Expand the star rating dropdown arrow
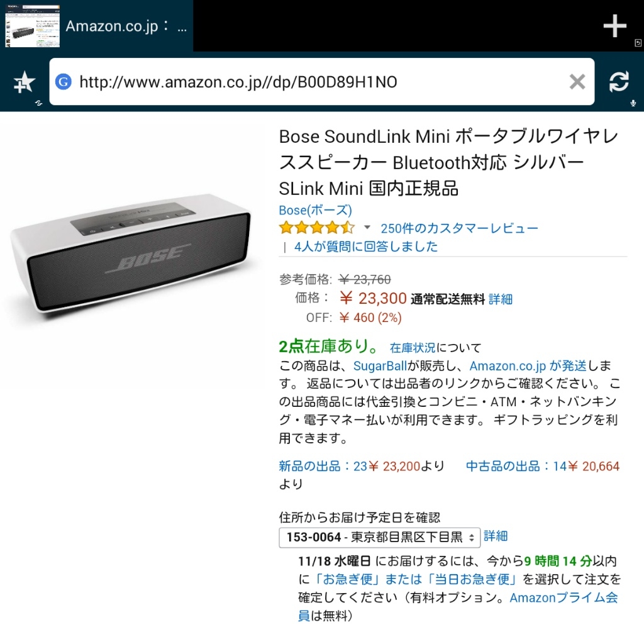This screenshot has width=644, height=644. coord(367,227)
